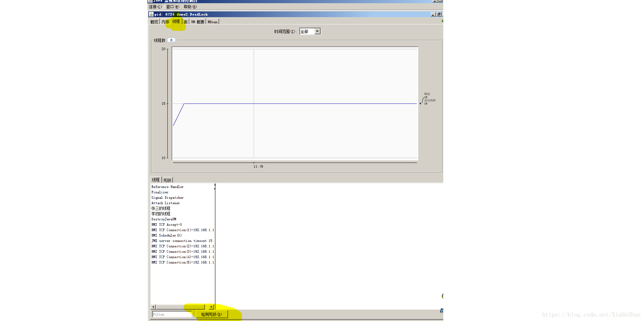
Task: Select the DestroyJavaVM thread
Action: (x=182, y=219)
